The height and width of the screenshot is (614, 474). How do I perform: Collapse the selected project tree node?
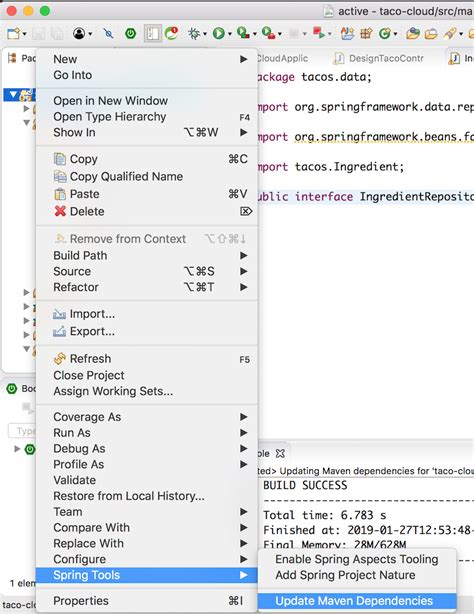pyautogui.click(x=13, y=94)
